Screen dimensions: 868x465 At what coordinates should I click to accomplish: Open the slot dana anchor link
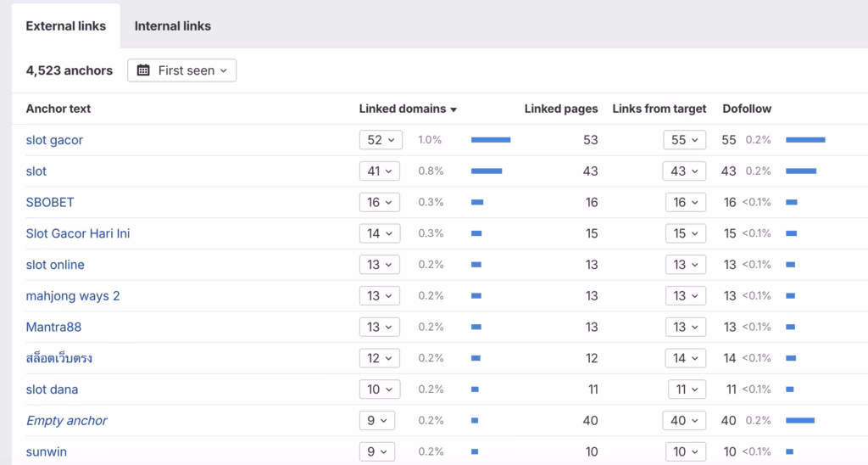point(52,389)
